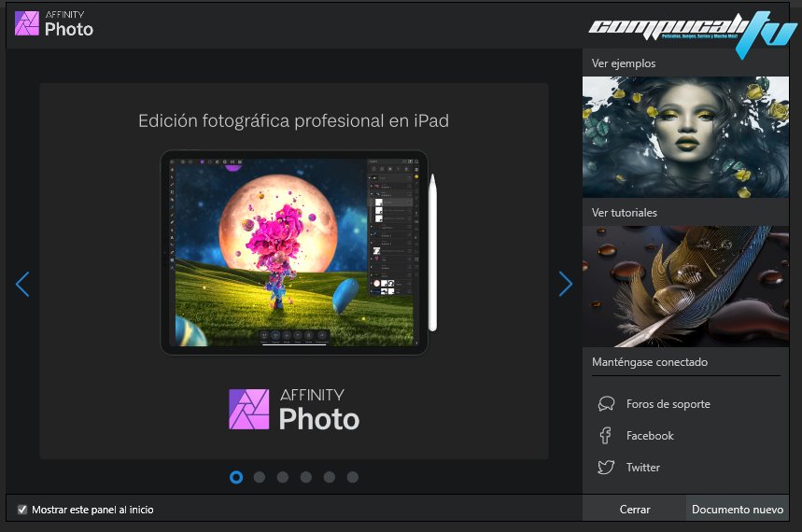Open the Twitter link
The width and height of the screenshot is (802, 532).
coord(643,467)
